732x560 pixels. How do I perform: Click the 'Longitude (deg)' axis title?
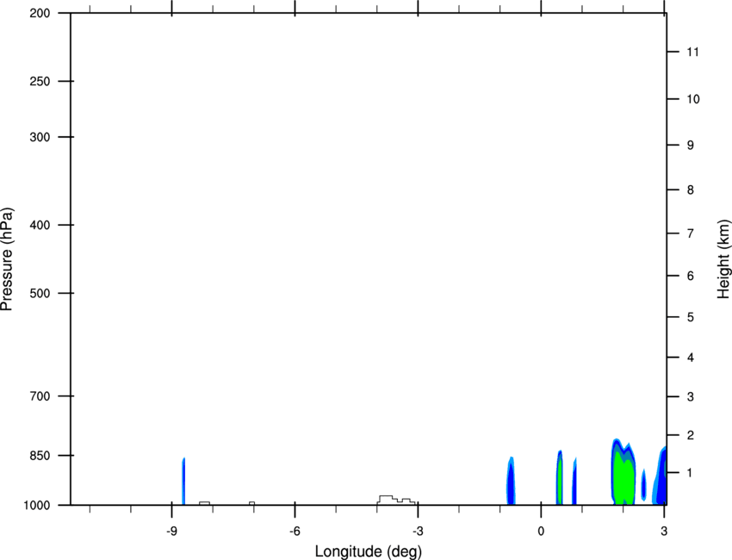coord(369,551)
